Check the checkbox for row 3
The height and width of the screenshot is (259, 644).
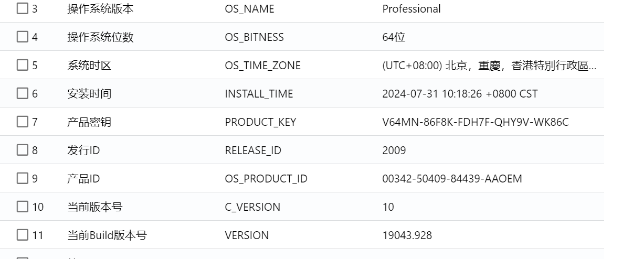tap(22, 9)
